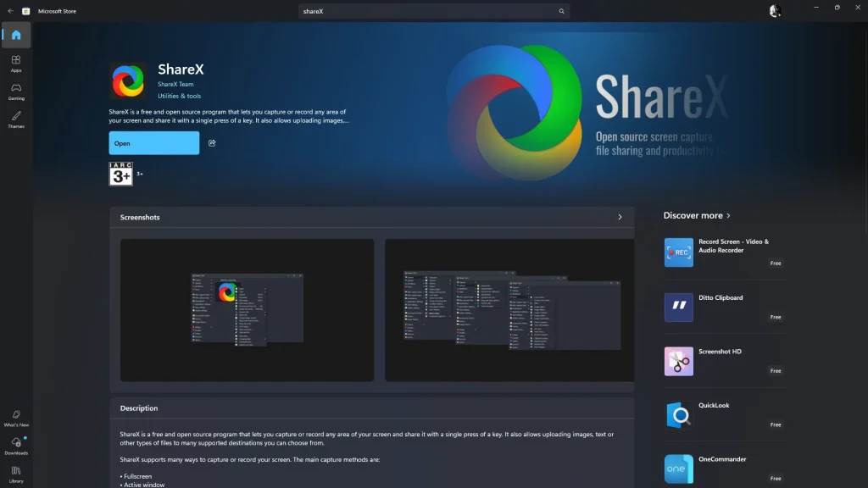Open the Themes sidebar section
The width and height of the screenshot is (868, 488).
16,119
